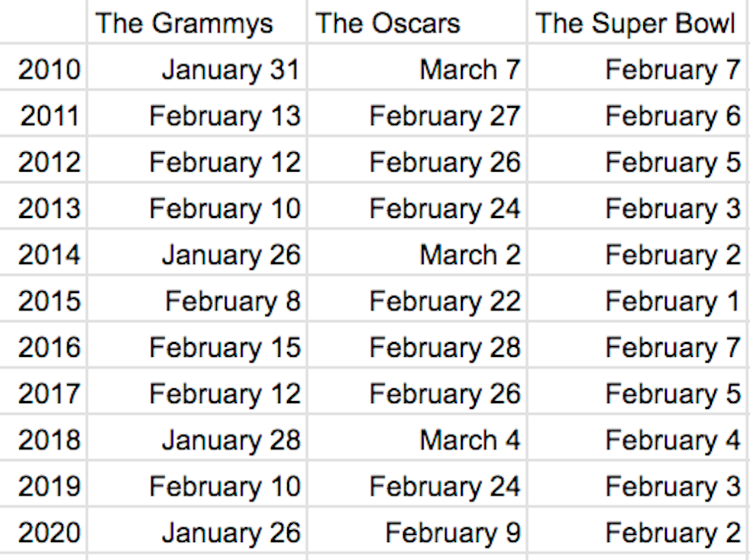Click the February 6 Super Bowl cell

pos(673,115)
